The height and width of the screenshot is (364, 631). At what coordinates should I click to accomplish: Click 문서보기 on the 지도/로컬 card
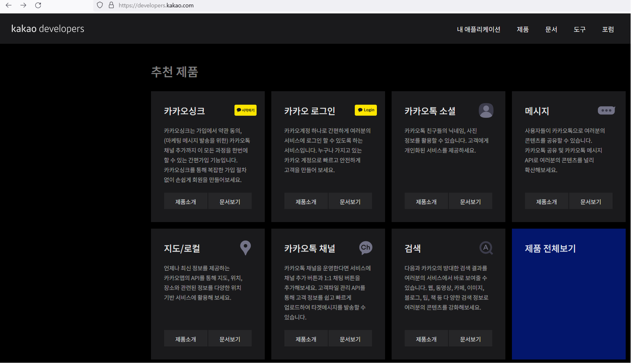pos(230,339)
